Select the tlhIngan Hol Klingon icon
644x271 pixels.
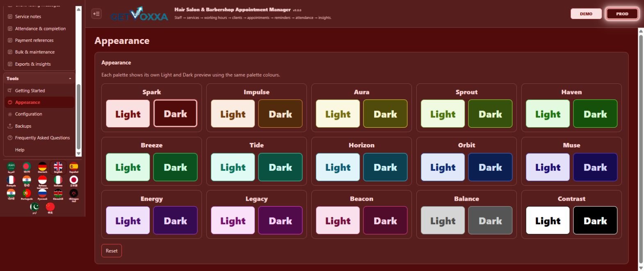74,195
